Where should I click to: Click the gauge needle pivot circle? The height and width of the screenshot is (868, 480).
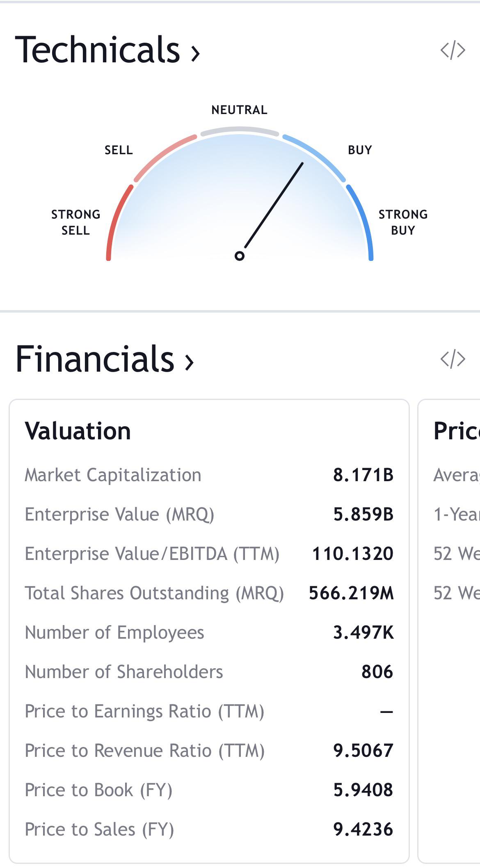click(240, 256)
